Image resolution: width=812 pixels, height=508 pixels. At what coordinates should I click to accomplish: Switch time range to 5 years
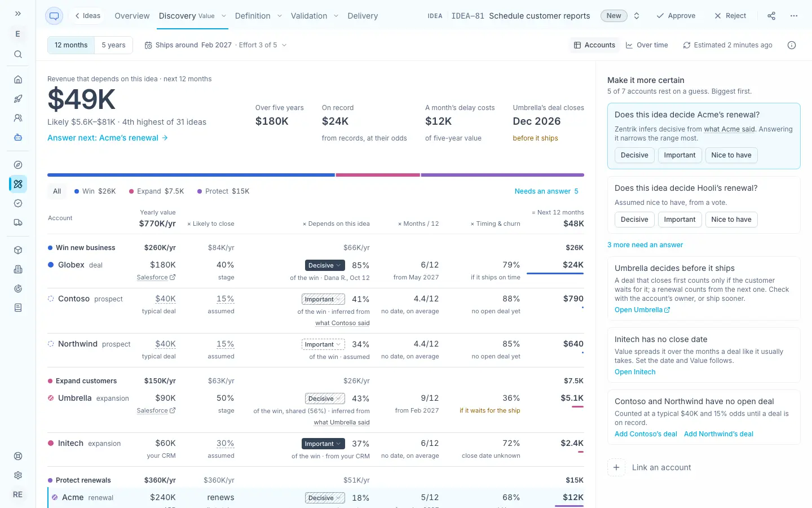114,45
